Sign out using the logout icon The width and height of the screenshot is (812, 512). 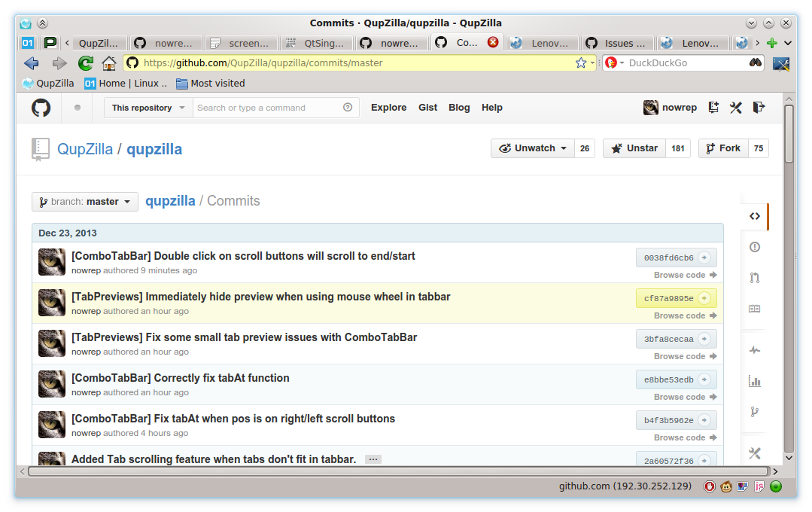click(x=759, y=107)
